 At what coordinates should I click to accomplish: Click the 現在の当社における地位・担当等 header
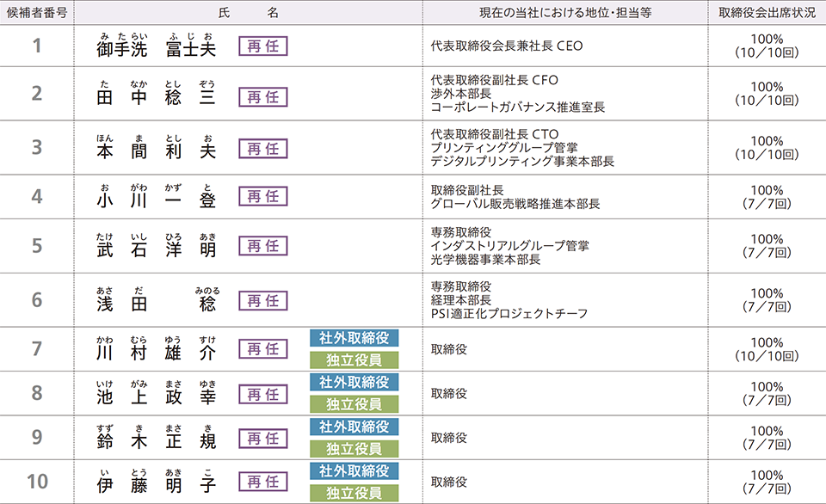click(564, 13)
